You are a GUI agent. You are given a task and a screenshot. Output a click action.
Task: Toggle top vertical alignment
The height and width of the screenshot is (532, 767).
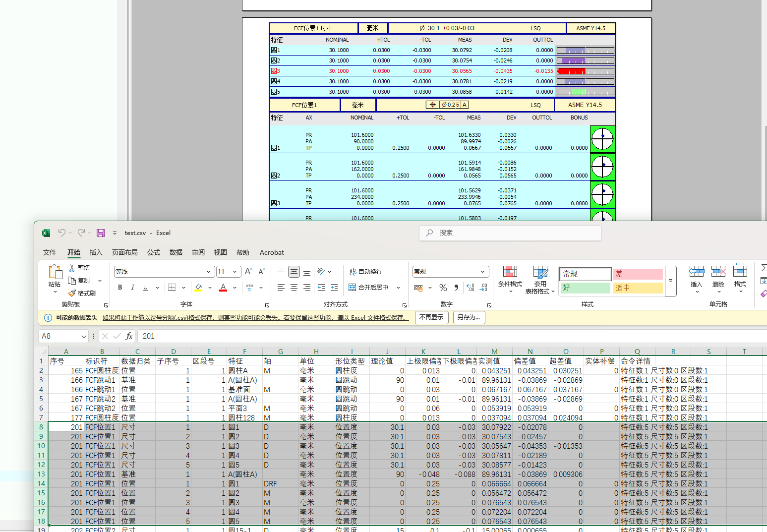click(x=281, y=272)
